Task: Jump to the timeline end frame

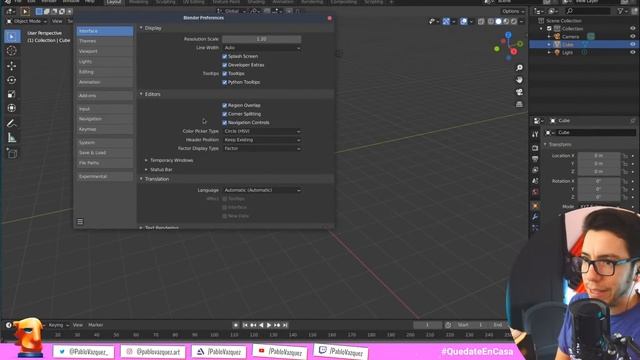Action: [x=285, y=325]
